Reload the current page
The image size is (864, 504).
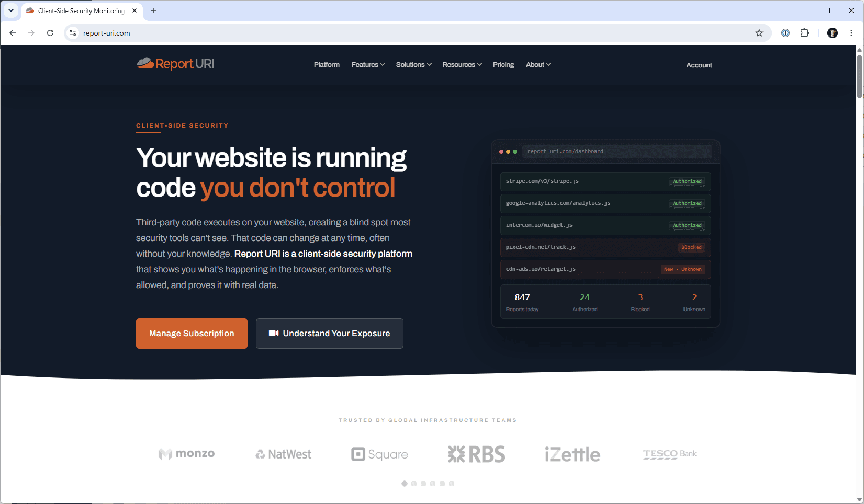point(50,33)
